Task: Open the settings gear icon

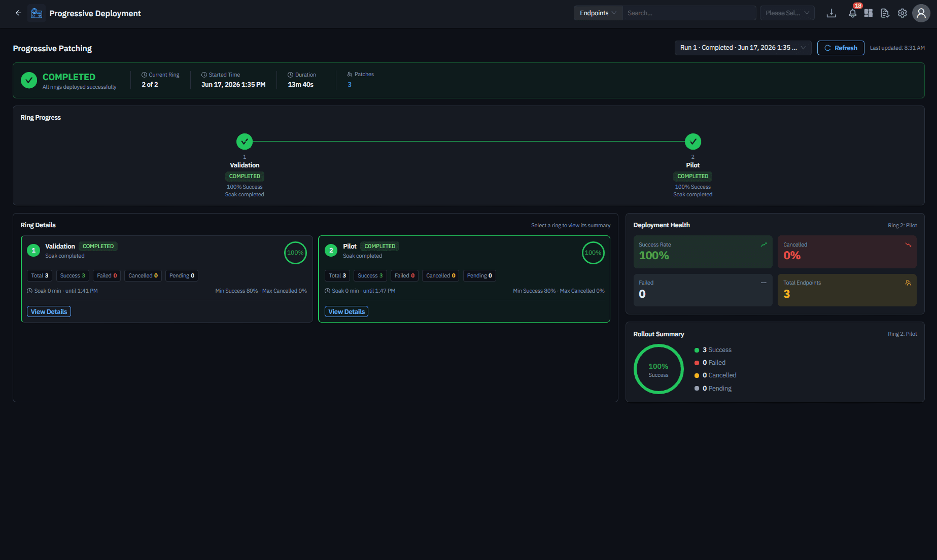Action: pyautogui.click(x=903, y=13)
